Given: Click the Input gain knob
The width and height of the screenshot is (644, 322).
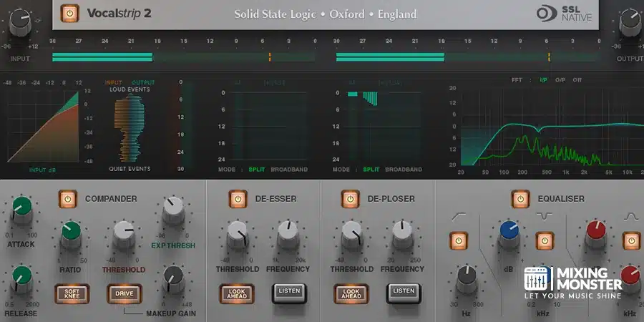Looking at the screenshot, I should [20, 23].
